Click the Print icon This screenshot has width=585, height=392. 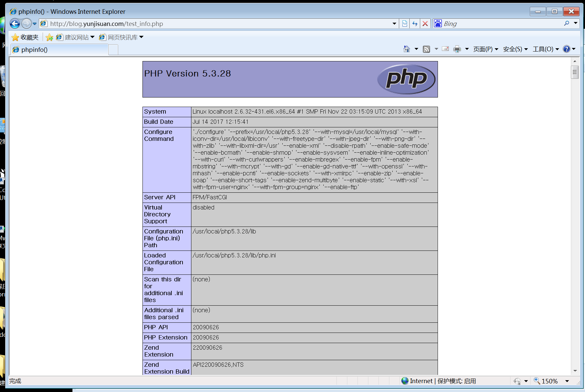(457, 49)
